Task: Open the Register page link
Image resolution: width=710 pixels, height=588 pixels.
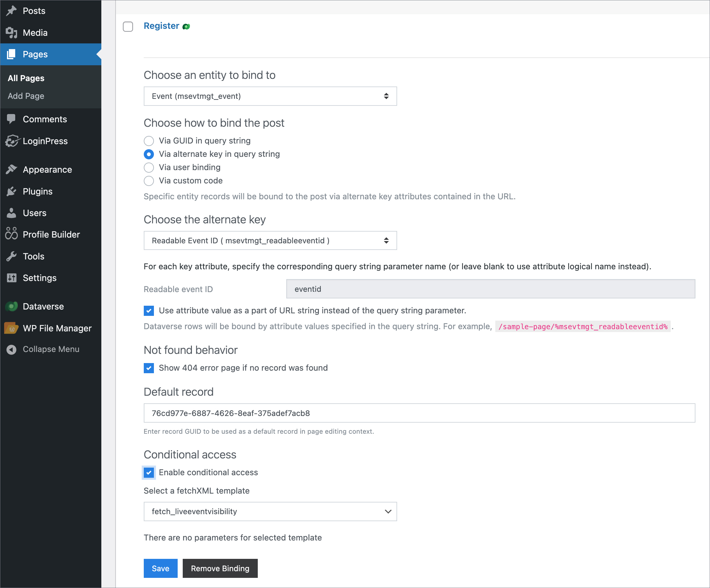Action: (x=161, y=26)
